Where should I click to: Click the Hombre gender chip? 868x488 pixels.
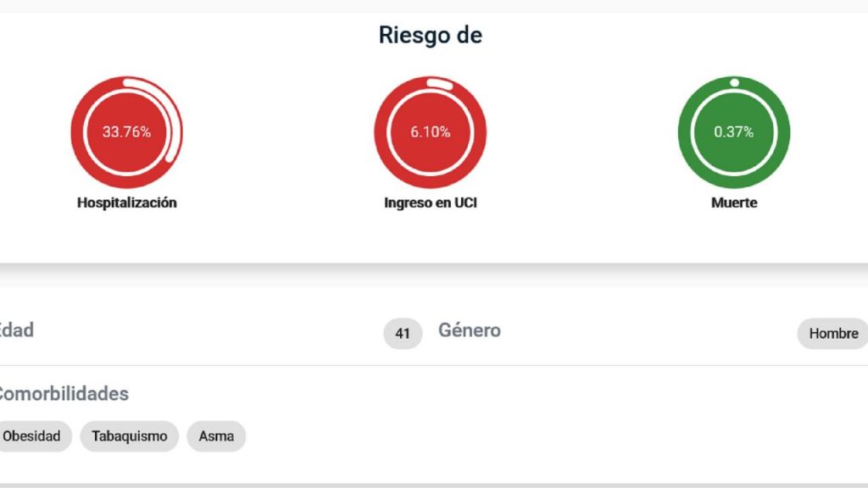click(833, 334)
